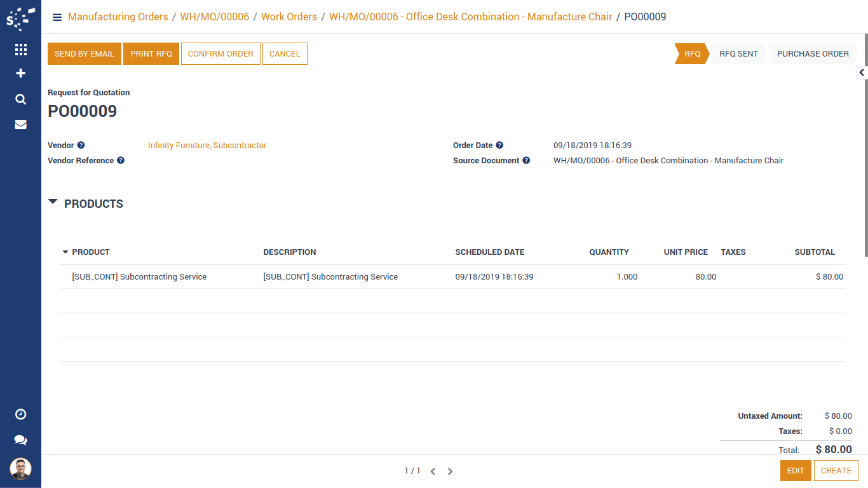Collapse the PRODUCTS section triangle
The width and height of the screenshot is (868, 488).
[x=53, y=202]
